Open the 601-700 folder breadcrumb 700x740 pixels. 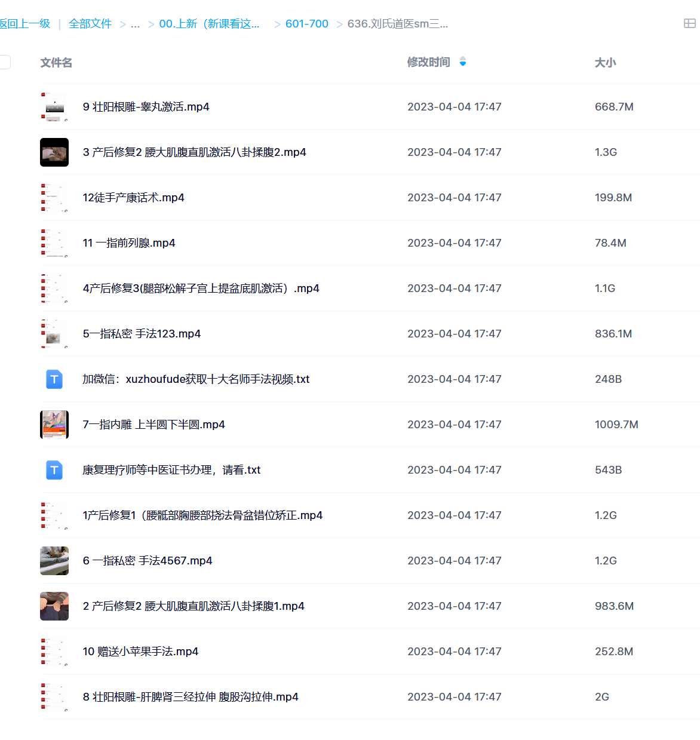(x=307, y=23)
